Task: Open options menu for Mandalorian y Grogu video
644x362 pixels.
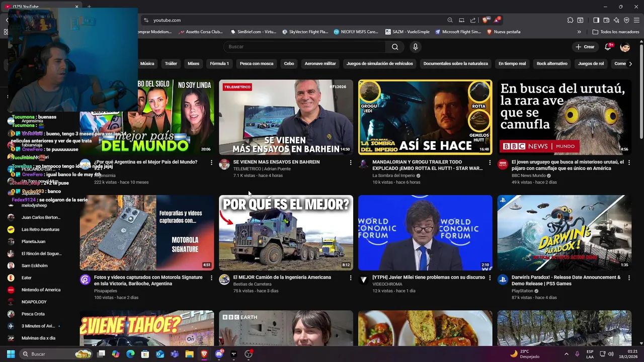Action: click(x=490, y=162)
